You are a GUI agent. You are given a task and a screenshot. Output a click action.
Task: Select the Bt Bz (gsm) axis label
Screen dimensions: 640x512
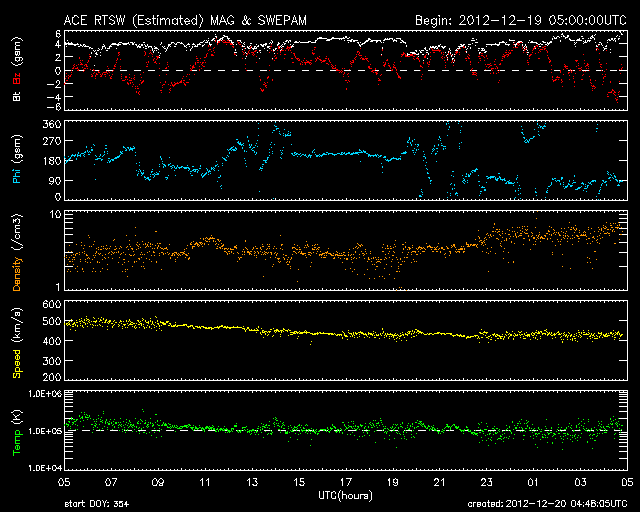click(x=15, y=70)
